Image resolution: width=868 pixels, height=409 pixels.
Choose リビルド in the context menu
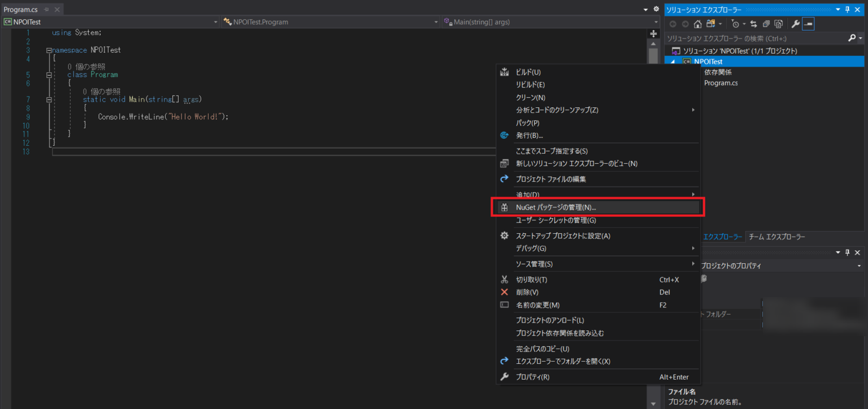(530, 85)
